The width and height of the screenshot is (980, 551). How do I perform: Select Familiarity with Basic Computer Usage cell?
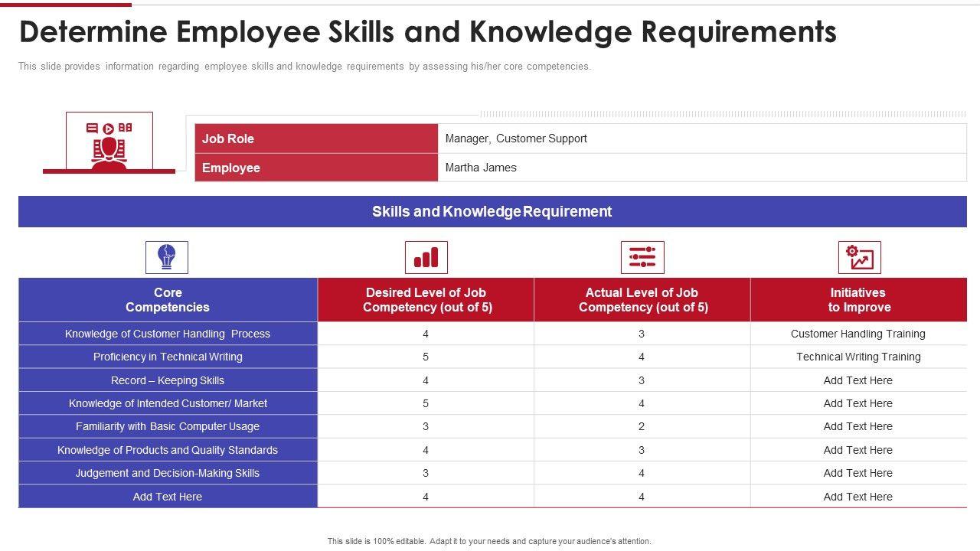(168, 426)
